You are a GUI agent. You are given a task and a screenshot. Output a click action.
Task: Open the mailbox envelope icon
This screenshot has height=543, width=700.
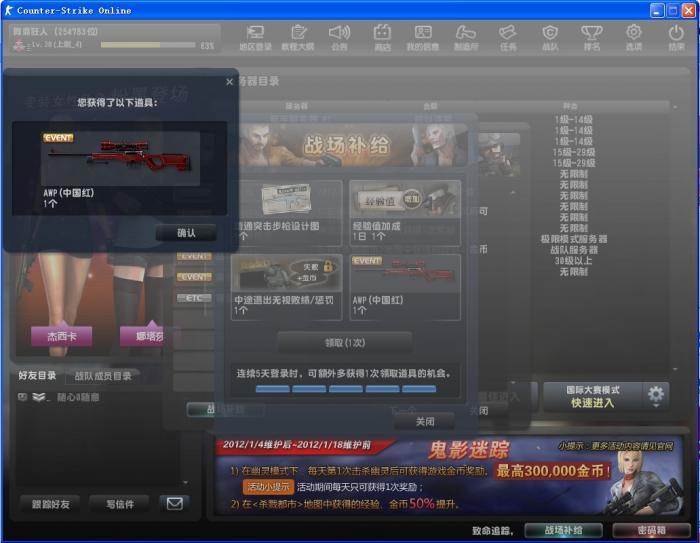(175, 504)
